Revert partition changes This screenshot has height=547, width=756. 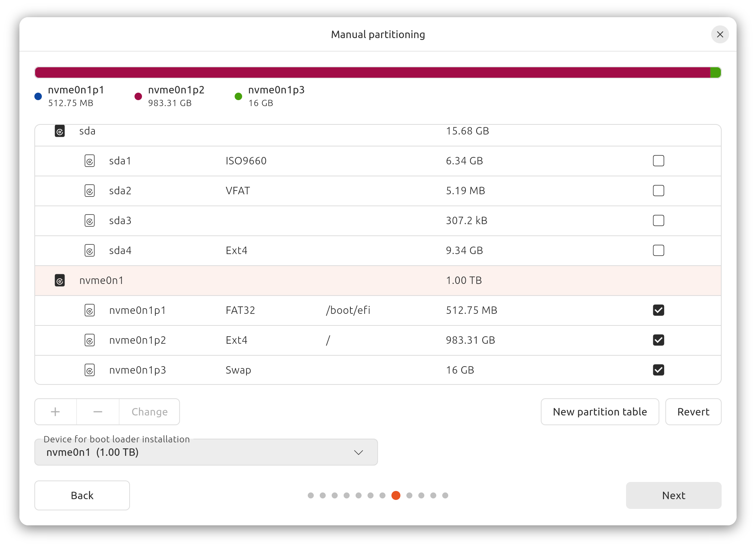point(693,412)
